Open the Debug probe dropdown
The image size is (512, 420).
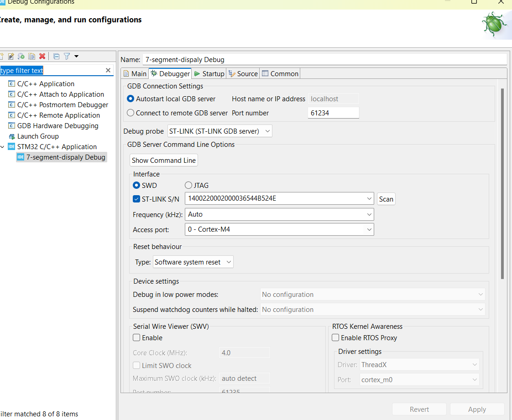pos(220,131)
